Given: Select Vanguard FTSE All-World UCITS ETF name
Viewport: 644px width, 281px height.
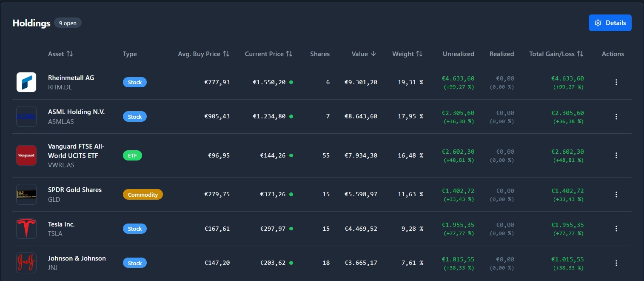Looking at the screenshot, I should click(x=76, y=151).
